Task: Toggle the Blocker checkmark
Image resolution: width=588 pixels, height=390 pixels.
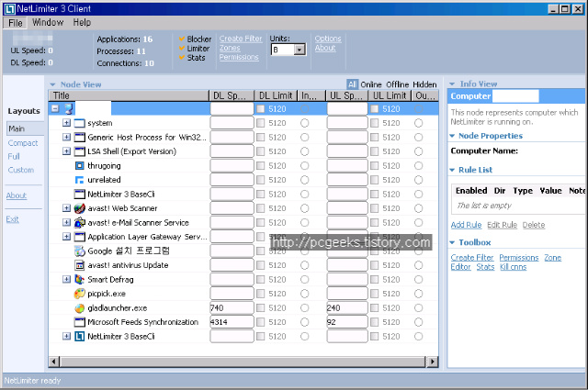Action: (182, 39)
